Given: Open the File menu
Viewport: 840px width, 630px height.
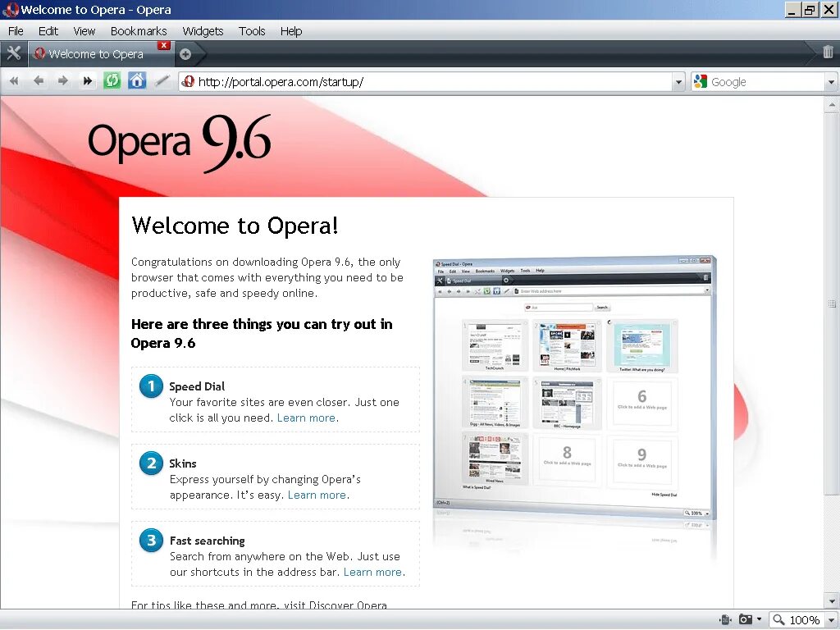Looking at the screenshot, I should (x=16, y=31).
